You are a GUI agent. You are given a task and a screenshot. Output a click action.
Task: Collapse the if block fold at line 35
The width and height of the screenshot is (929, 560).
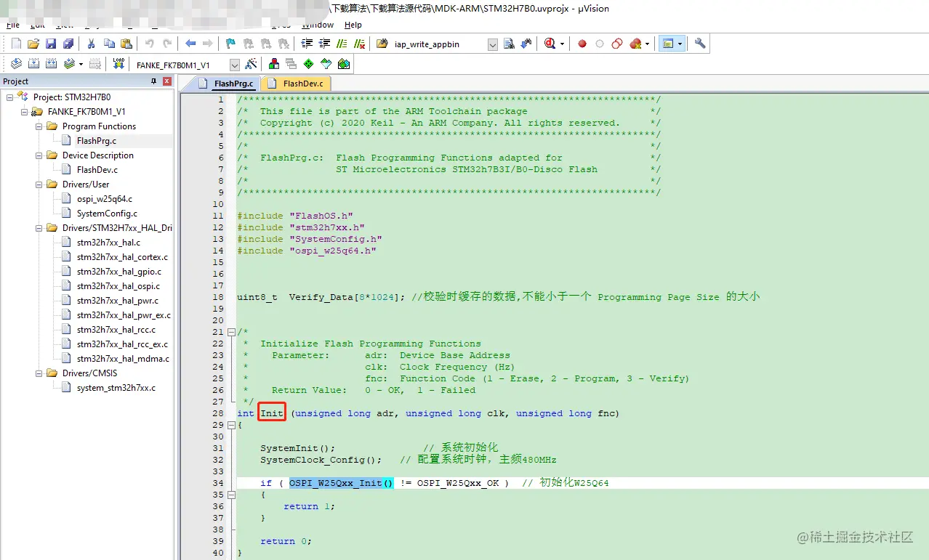click(x=231, y=495)
